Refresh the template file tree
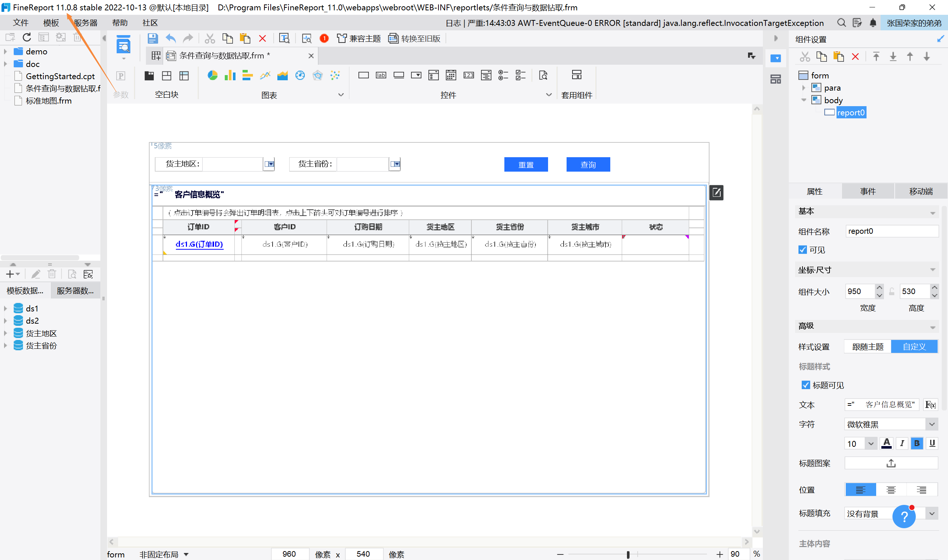 pos(27,37)
